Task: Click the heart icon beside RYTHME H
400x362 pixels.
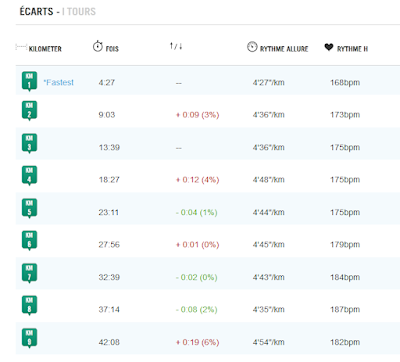Action: pos(329,47)
